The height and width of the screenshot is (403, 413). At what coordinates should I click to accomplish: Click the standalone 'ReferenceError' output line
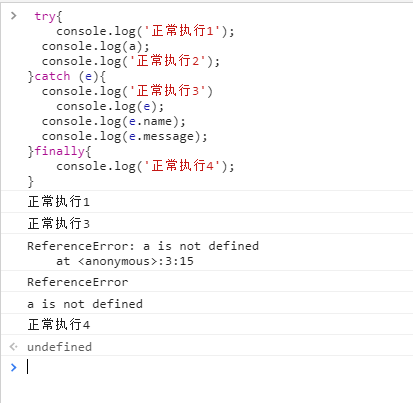click(78, 282)
